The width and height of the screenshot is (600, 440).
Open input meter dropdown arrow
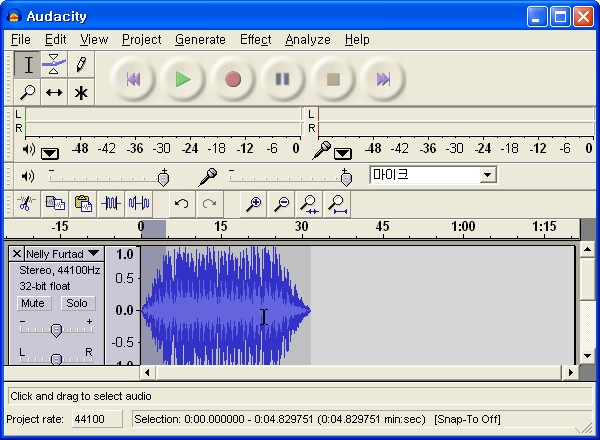click(342, 154)
